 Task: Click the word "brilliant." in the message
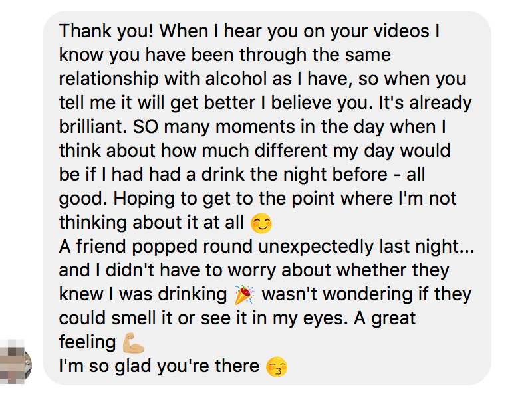92,127
